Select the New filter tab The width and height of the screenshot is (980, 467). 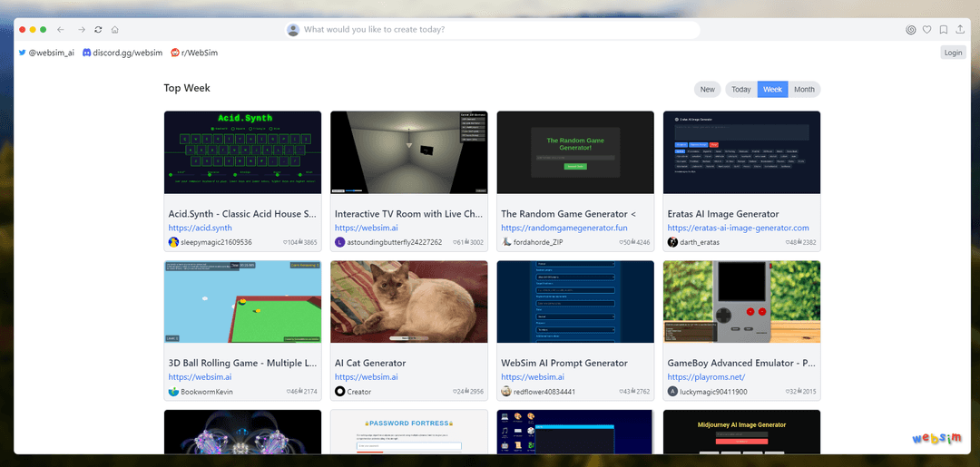(x=708, y=89)
